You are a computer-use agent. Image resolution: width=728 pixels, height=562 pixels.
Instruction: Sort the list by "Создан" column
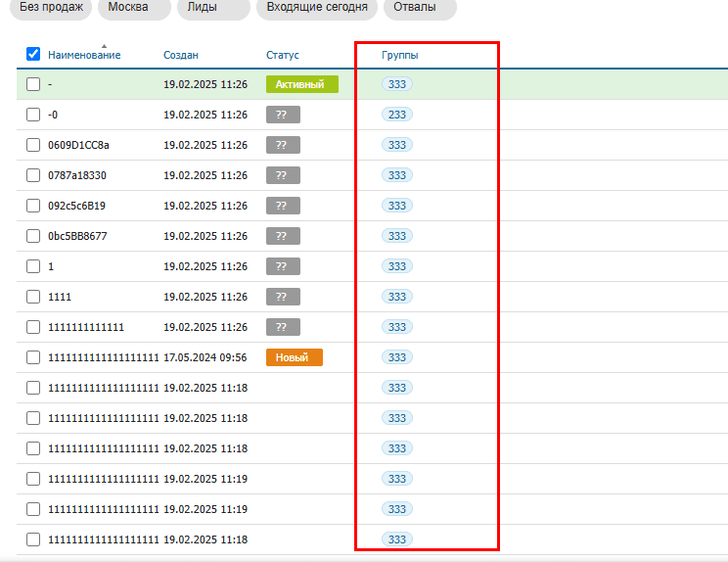tap(180, 55)
